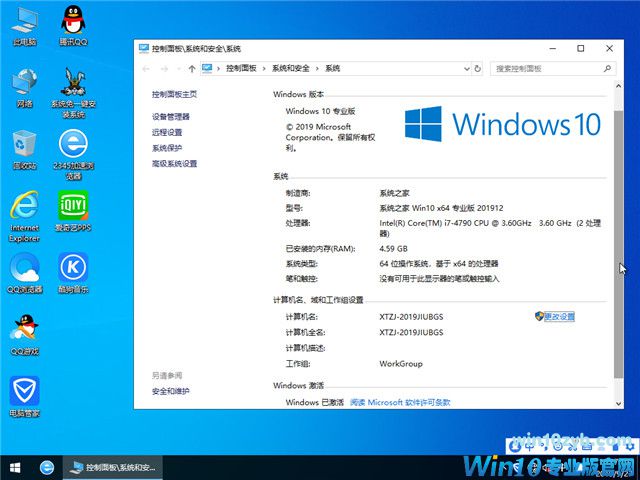Image resolution: width=640 pixels, height=480 pixels.
Task: Read the Microsoft software license terms link
Action: [400, 402]
